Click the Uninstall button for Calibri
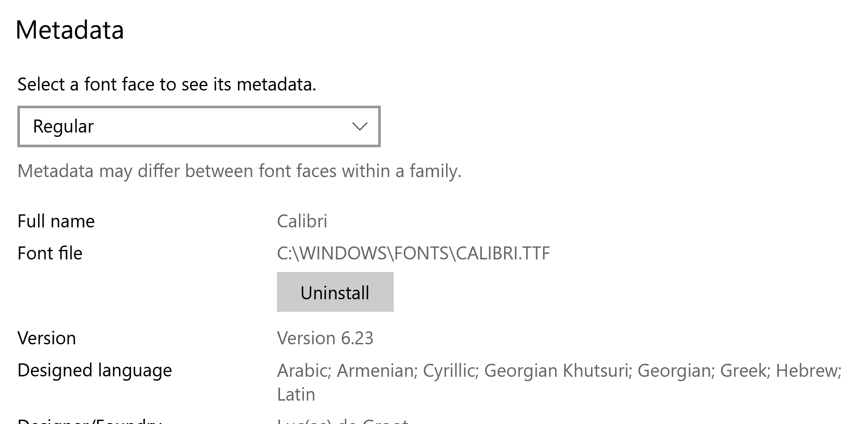This screenshot has width=868, height=424. pos(335,292)
